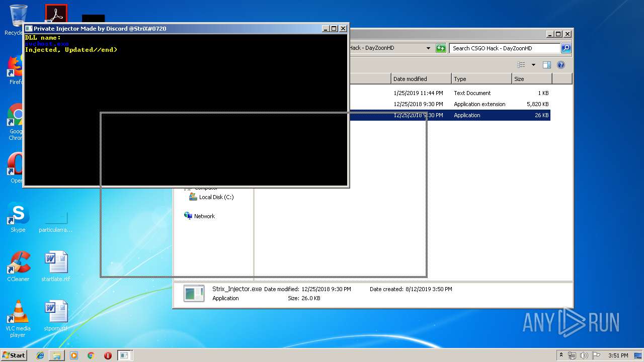Toggle the preview pane icon in Explorer
644x362 pixels.
pos(547,65)
